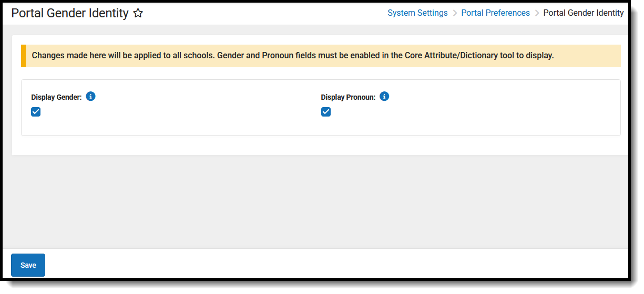Click breadcrumb chevron after Portal Preferences

click(x=537, y=13)
